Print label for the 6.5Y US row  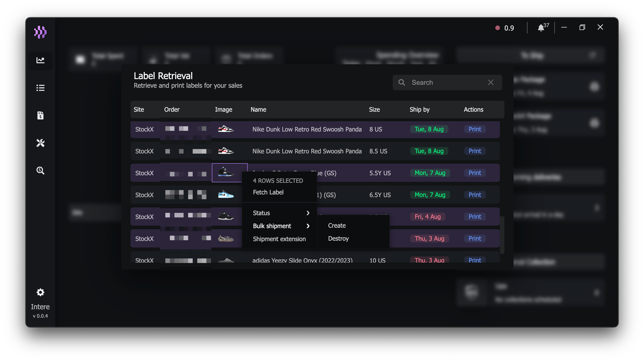click(475, 195)
